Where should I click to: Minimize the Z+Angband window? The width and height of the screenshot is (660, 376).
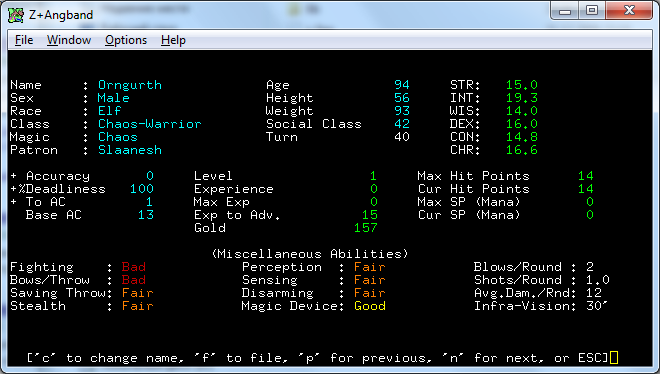pos(564,11)
